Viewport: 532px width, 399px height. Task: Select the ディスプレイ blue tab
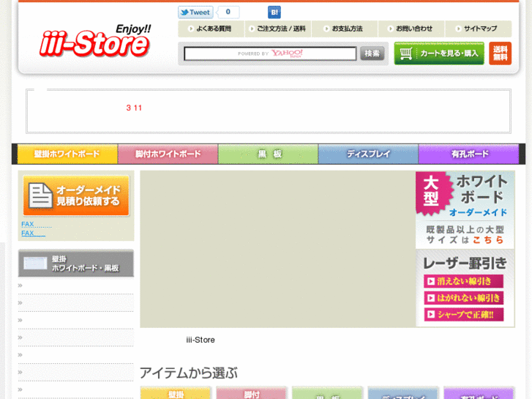point(369,154)
